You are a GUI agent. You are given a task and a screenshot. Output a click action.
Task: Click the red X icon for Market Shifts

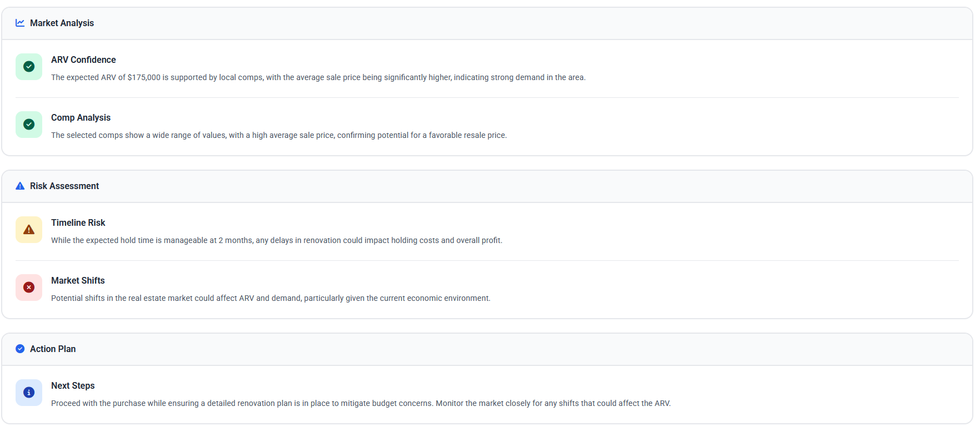[x=29, y=288]
